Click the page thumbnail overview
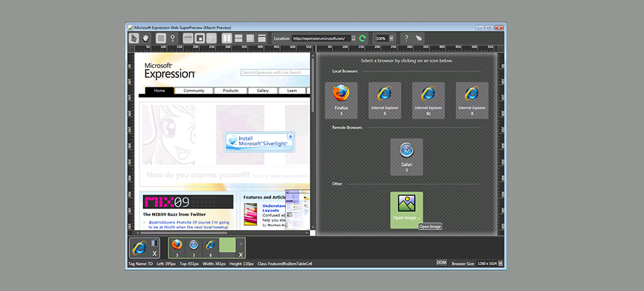Image resolution: width=644 pixels, height=291 pixels. 298,209
